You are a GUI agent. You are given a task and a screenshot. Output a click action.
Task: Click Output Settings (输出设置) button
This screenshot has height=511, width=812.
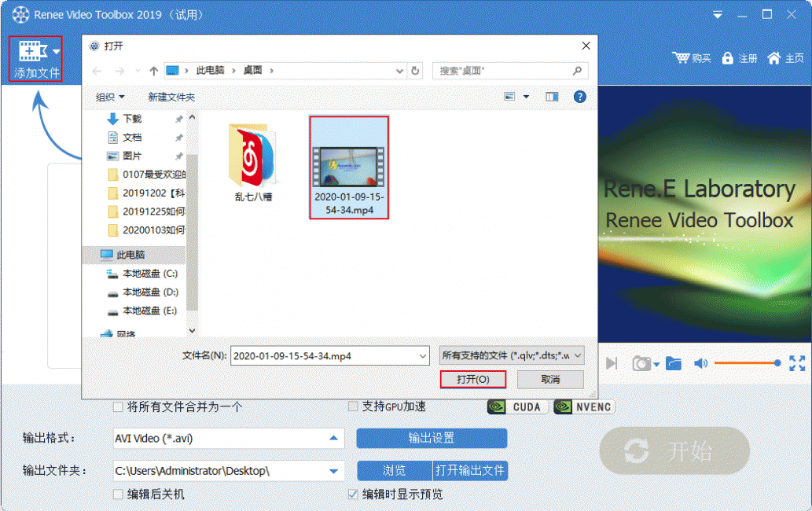[x=432, y=439]
